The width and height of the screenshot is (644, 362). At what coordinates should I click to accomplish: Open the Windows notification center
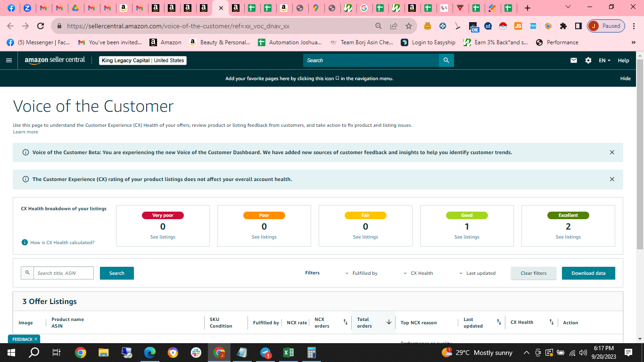(x=628, y=352)
